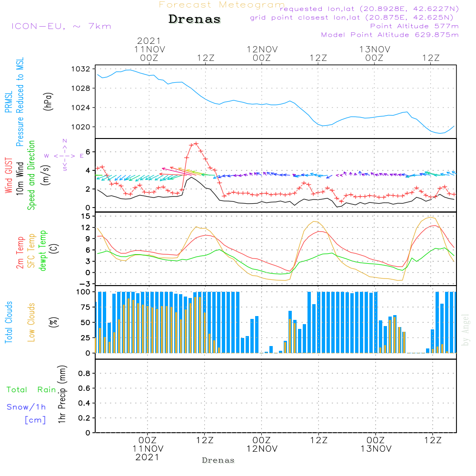
Task: Click the '1hr Precip (mm)' axis label
Action: point(62,394)
